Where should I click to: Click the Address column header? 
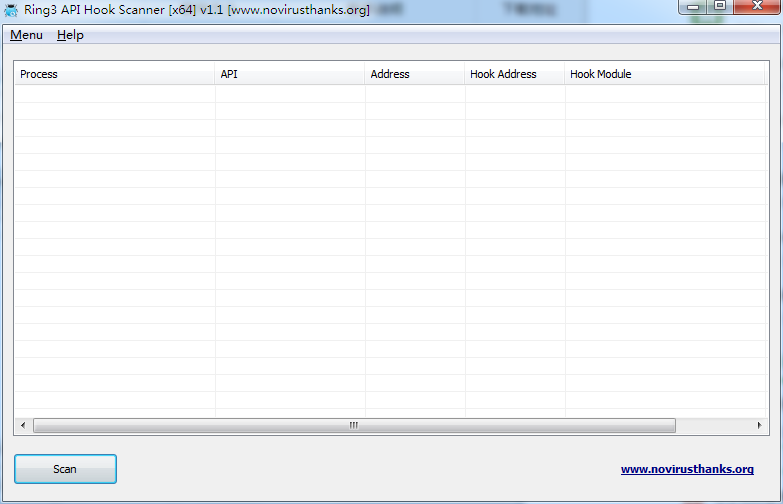[414, 74]
